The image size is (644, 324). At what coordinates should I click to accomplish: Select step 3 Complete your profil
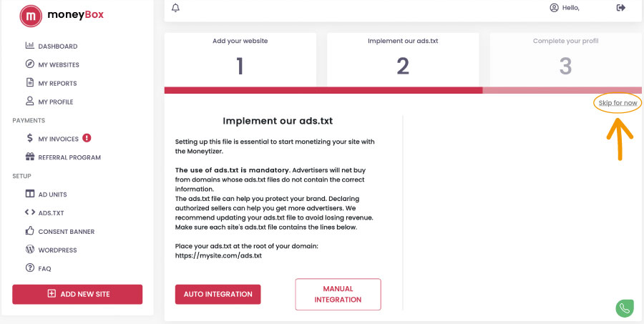click(x=565, y=59)
